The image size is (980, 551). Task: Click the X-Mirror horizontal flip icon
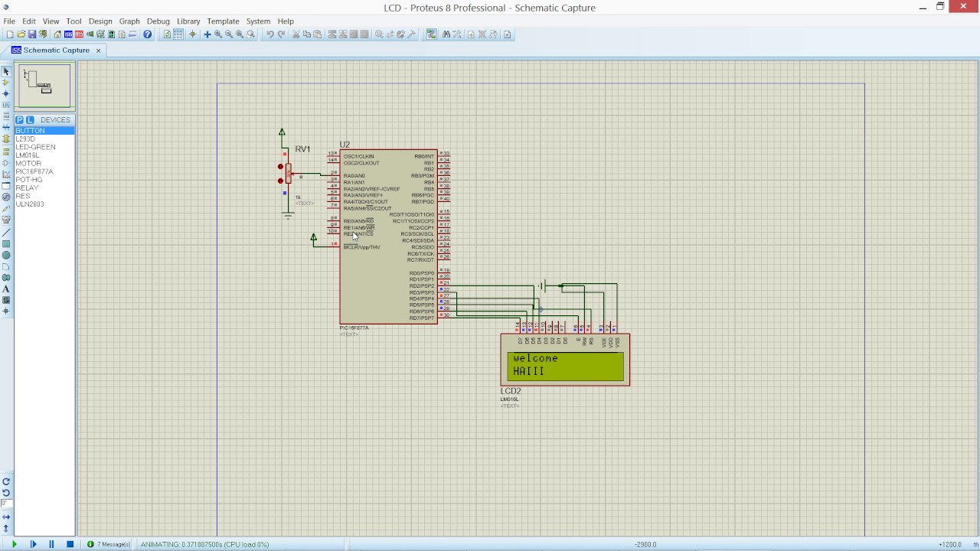6,517
